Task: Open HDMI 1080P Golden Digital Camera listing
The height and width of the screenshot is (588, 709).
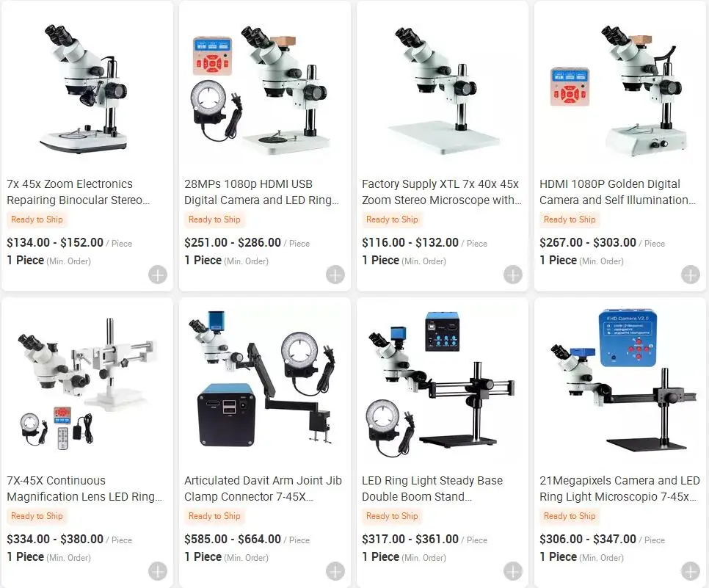Action: (x=617, y=192)
